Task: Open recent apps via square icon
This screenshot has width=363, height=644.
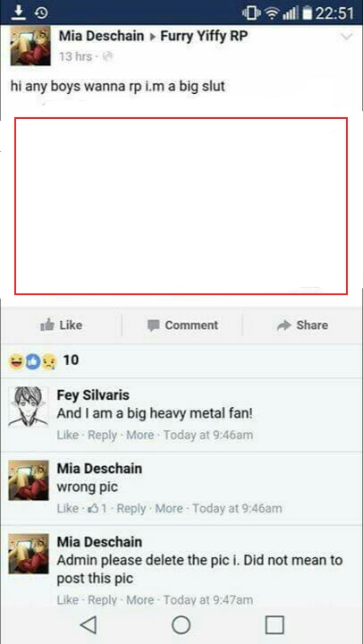Action: coord(274,625)
